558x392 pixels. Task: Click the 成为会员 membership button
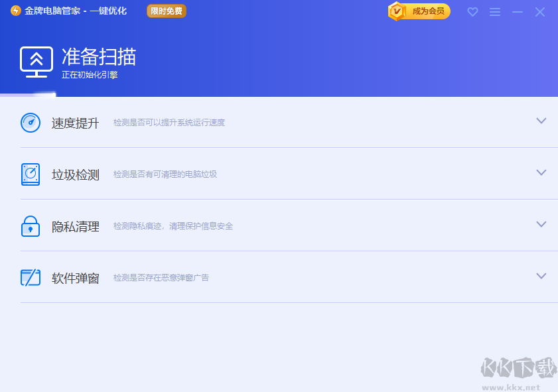(x=427, y=11)
